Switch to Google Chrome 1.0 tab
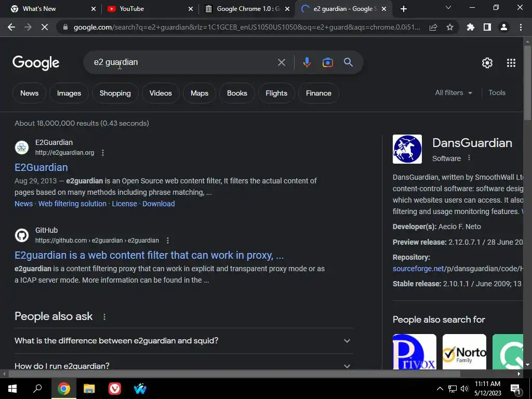Viewport: 532px width, 399px height. (247, 9)
